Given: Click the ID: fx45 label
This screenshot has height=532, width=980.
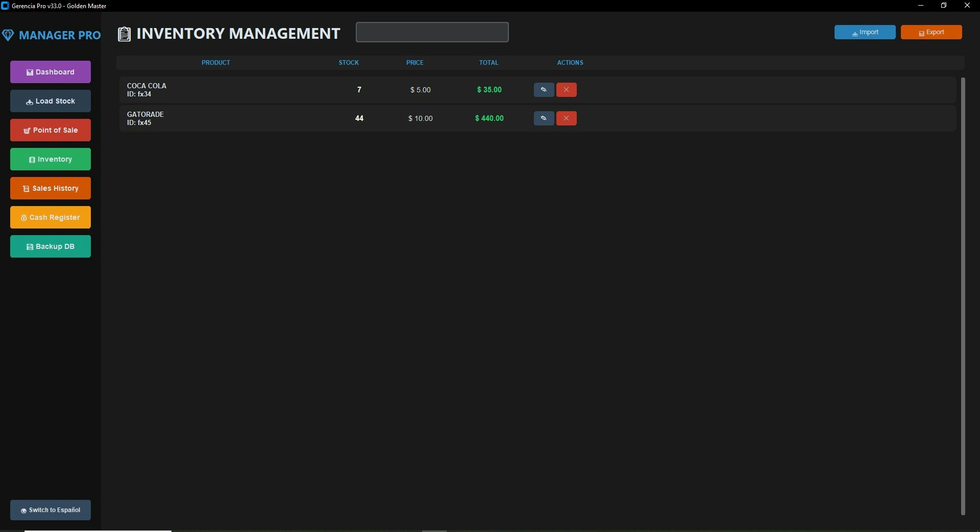Looking at the screenshot, I should tap(139, 123).
